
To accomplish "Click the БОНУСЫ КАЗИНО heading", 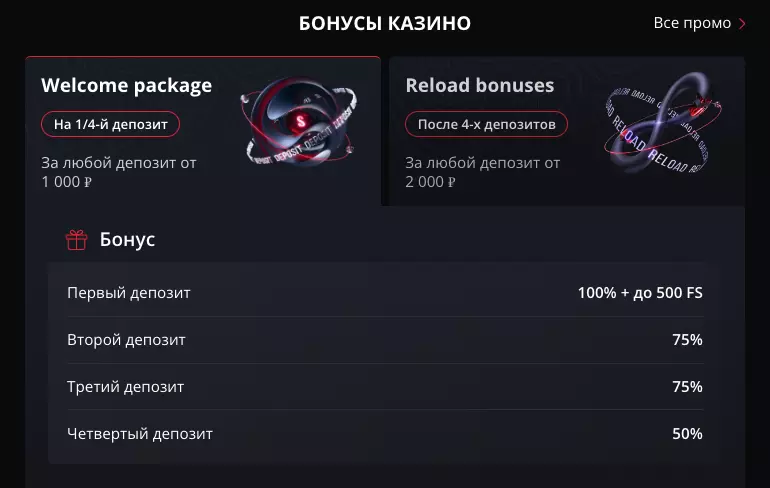I will 385,23.
